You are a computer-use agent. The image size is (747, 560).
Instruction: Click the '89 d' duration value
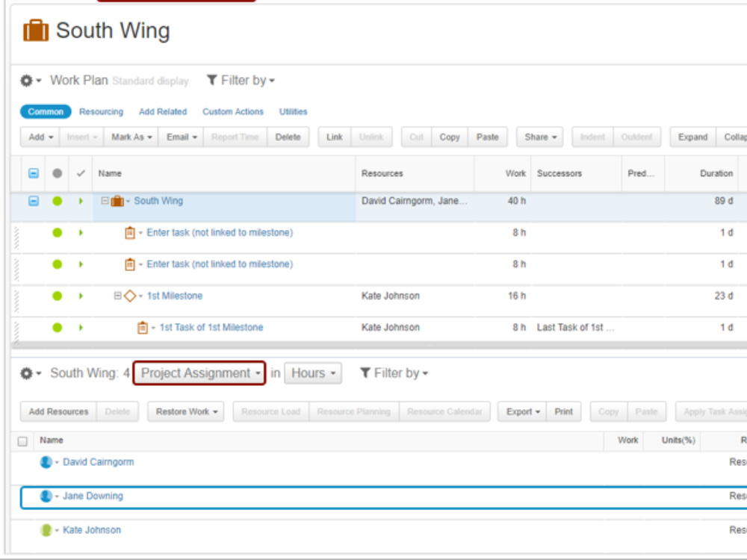coord(724,201)
